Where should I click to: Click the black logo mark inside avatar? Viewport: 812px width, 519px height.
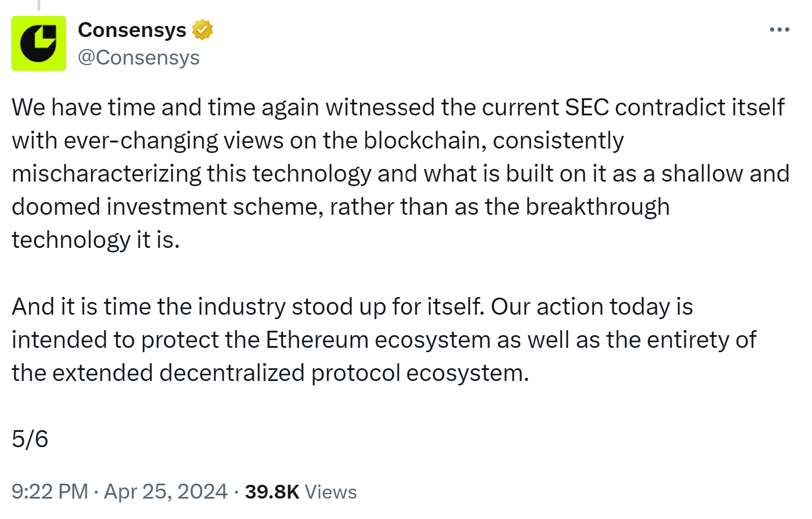pos(39,44)
